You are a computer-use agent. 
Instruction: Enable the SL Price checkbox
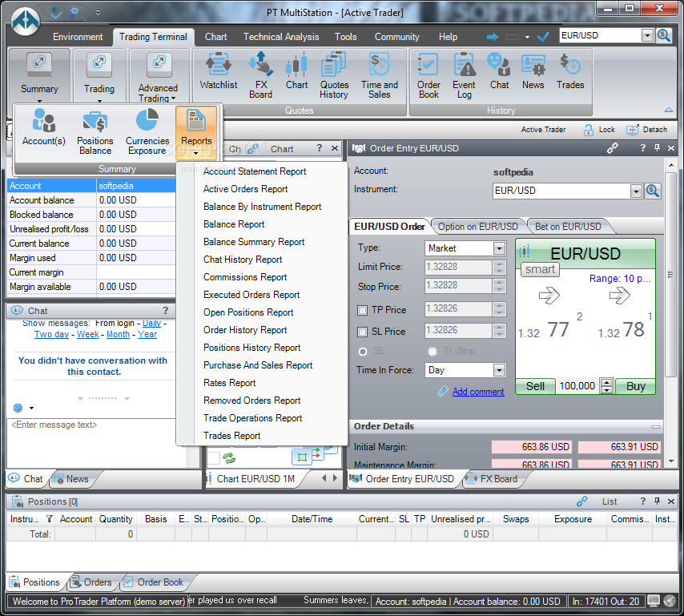(x=362, y=332)
